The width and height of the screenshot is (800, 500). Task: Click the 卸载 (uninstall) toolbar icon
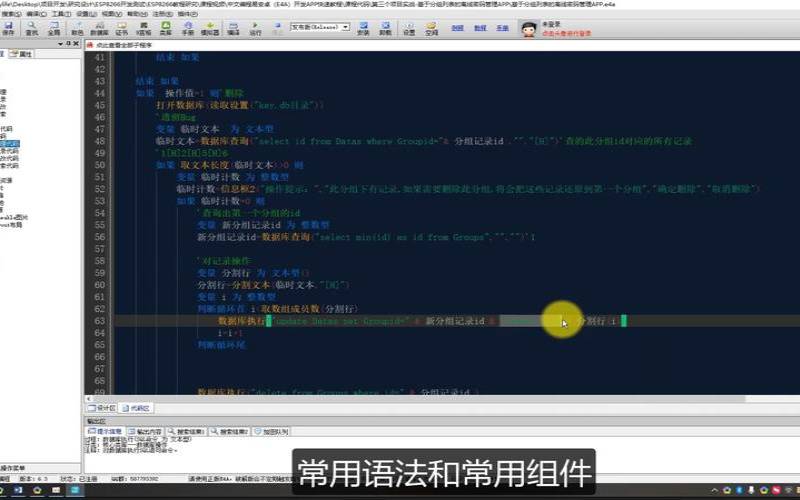pyautogui.click(x=385, y=28)
